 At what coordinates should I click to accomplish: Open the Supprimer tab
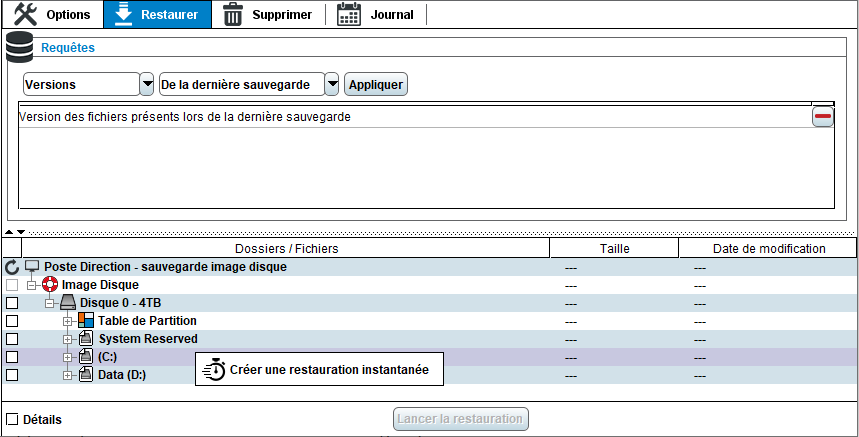268,14
